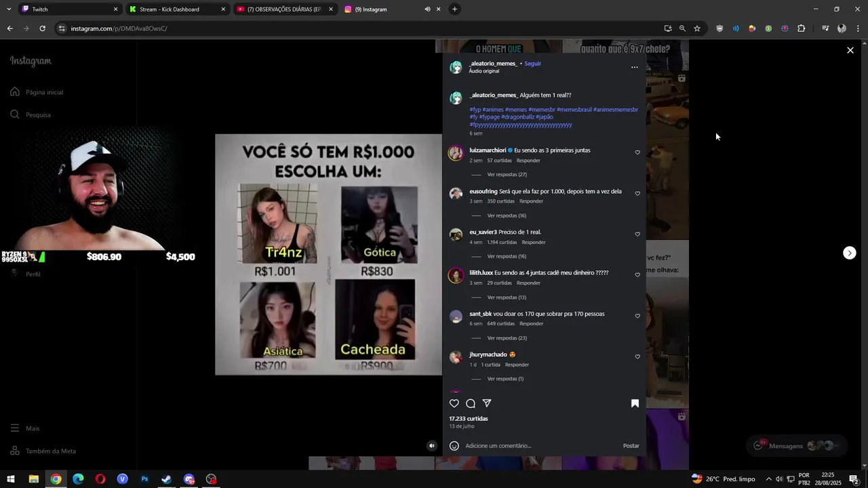Like jhurymachado's comment
Image resolution: width=868 pixels, height=488 pixels.
pos(637,357)
